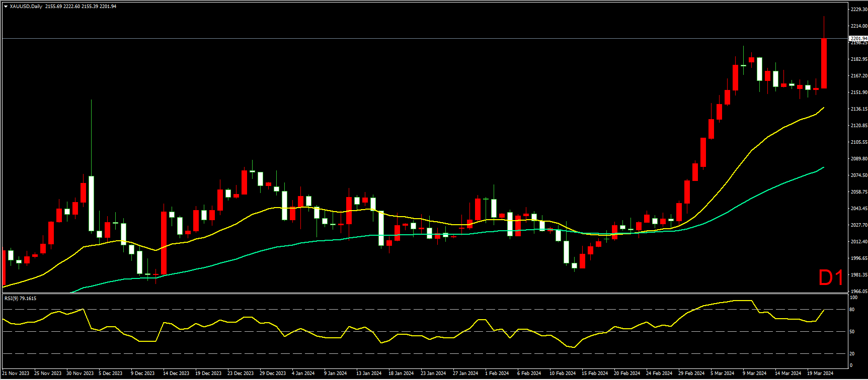The height and width of the screenshot is (380, 868).
Task: Click the 29 Feb 2024 date label
Action: tap(691, 373)
